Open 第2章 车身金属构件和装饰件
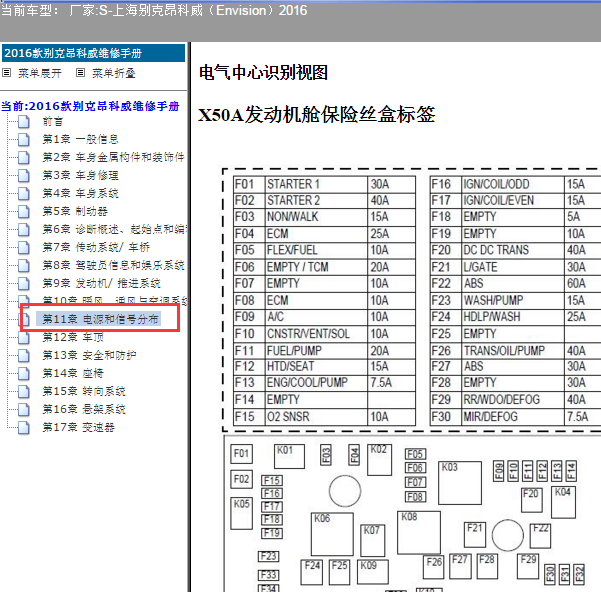 pos(113,157)
